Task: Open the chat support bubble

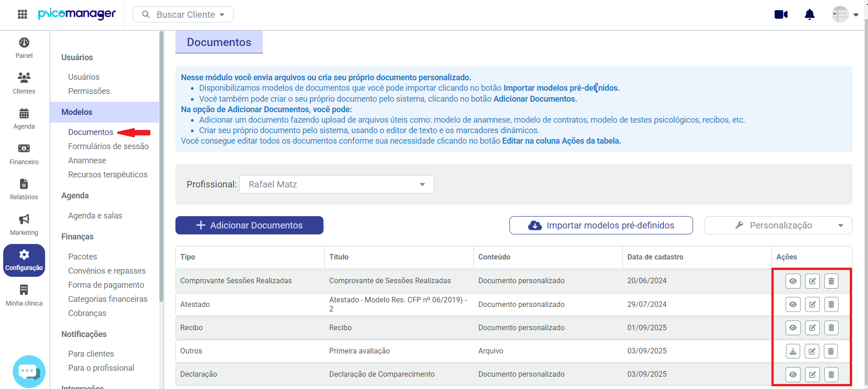Action: pyautogui.click(x=29, y=372)
